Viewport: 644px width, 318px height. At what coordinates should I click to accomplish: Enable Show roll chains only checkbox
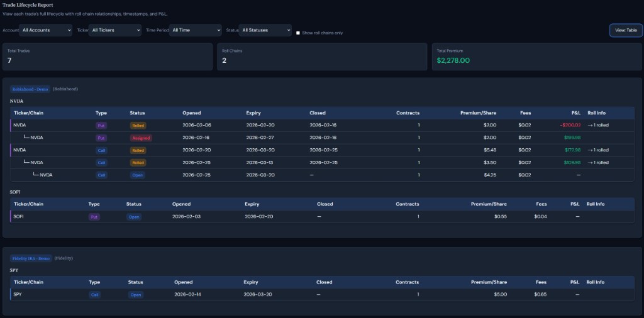click(x=298, y=33)
